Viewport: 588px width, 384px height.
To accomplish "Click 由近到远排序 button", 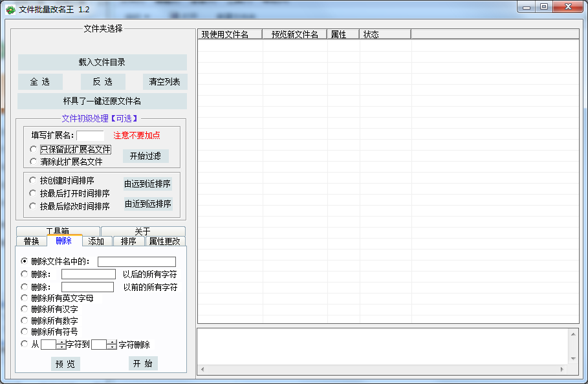I will [x=148, y=204].
